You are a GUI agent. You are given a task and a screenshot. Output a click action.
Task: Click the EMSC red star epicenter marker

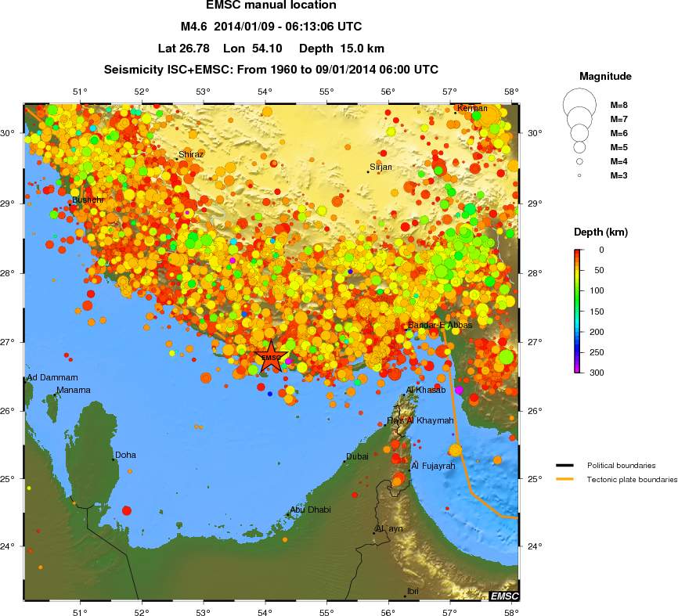pos(271,357)
